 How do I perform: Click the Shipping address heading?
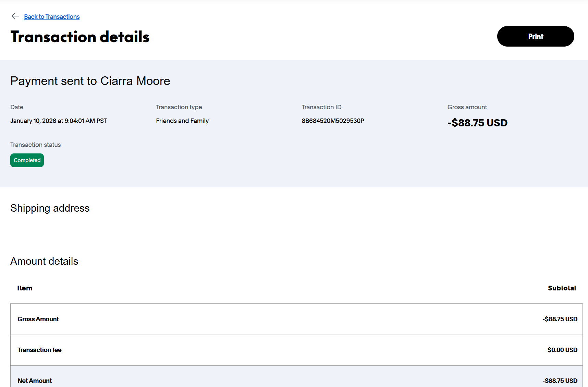pyautogui.click(x=50, y=208)
